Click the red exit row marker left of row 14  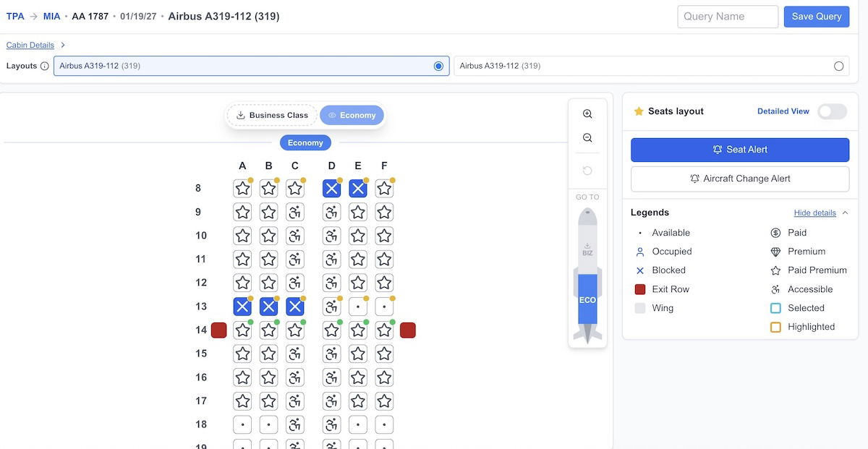point(219,330)
